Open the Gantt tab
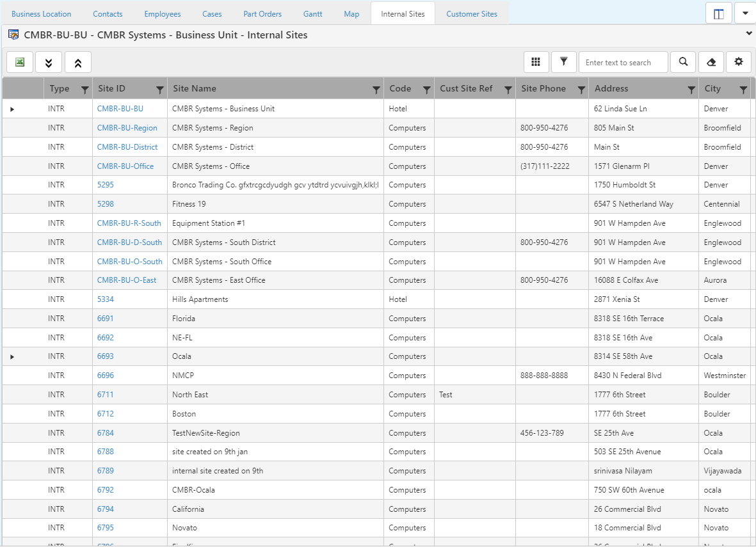756x547 pixels. (x=312, y=13)
